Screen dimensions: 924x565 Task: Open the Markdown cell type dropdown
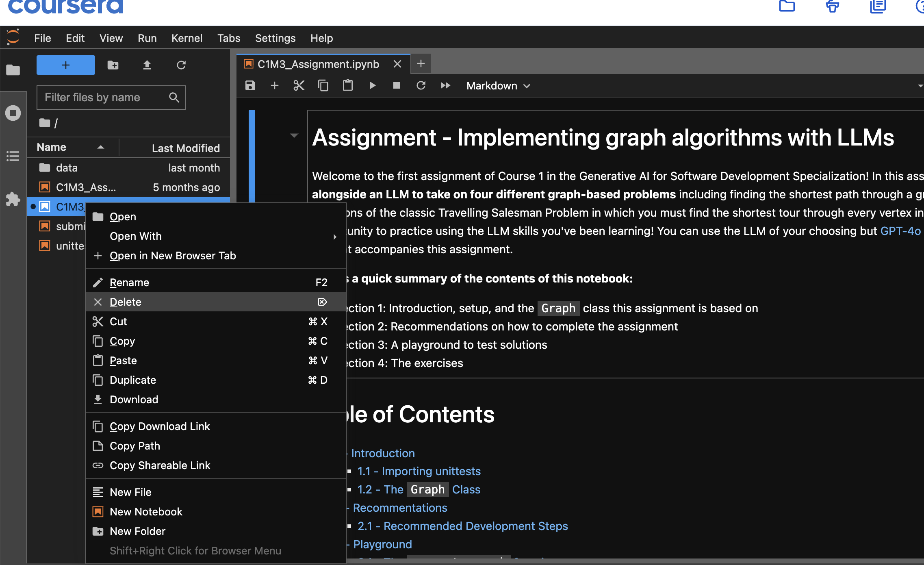tap(498, 86)
